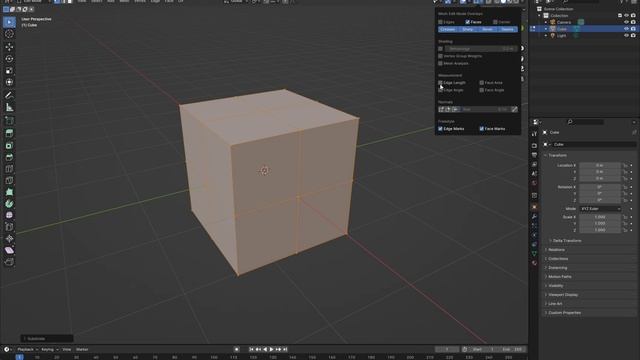Image resolution: width=640 pixels, height=360 pixels.
Task: Select the Move tool
Action: coord(9,47)
